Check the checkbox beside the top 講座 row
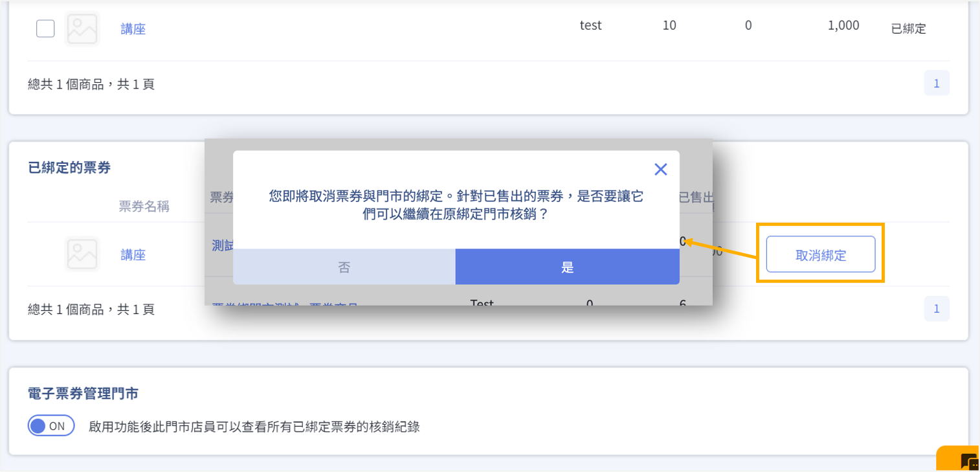This screenshot has height=472, width=980. pos(45,28)
